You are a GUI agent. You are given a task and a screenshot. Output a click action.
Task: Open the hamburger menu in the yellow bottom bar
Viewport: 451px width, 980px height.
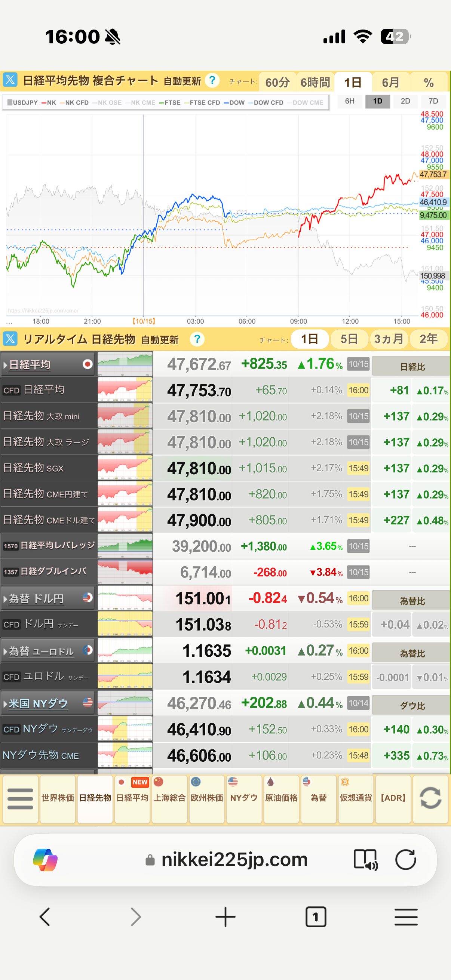(20, 798)
